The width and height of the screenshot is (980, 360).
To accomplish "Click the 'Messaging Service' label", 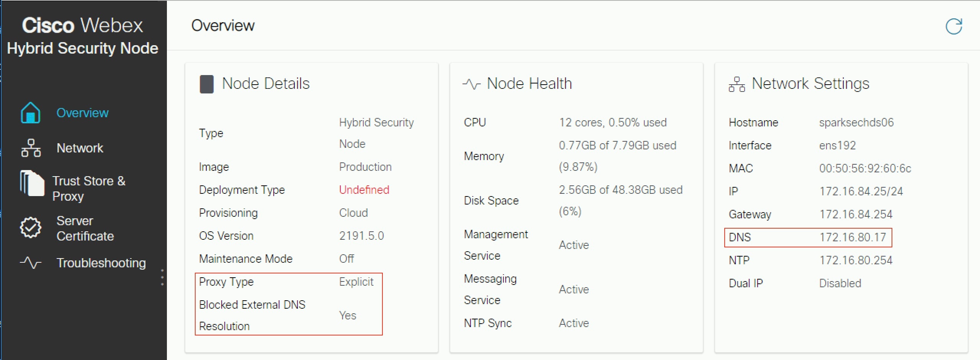I will (490, 290).
